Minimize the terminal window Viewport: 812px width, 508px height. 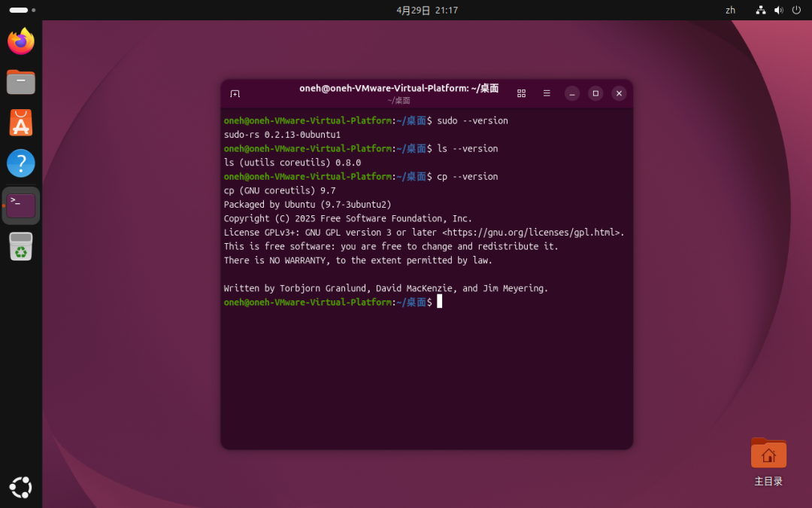[571, 94]
